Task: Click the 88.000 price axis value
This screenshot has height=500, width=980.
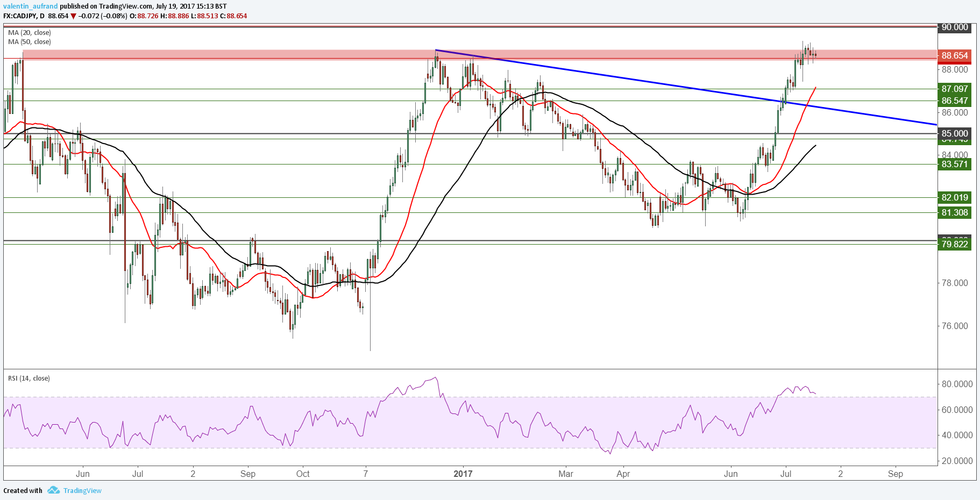Action: pyautogui.click(x=955, y=69)
